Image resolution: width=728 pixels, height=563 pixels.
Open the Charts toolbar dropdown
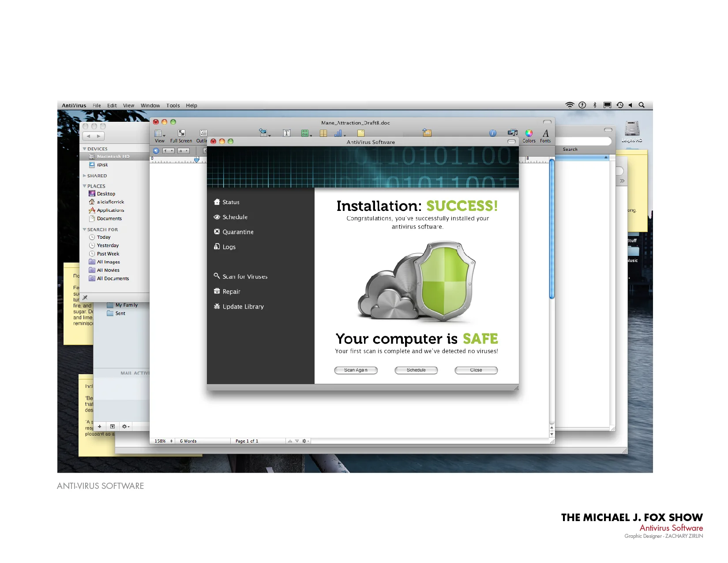click(340, 133)
